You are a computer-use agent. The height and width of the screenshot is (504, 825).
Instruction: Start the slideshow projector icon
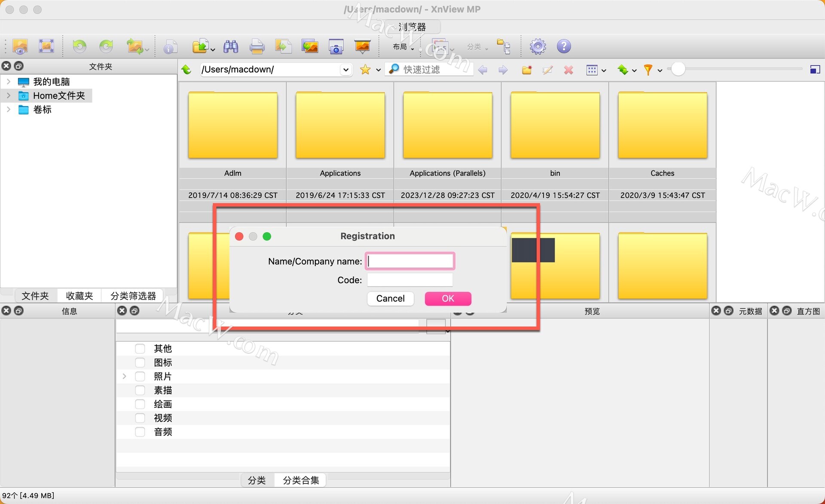pos(363,46)
